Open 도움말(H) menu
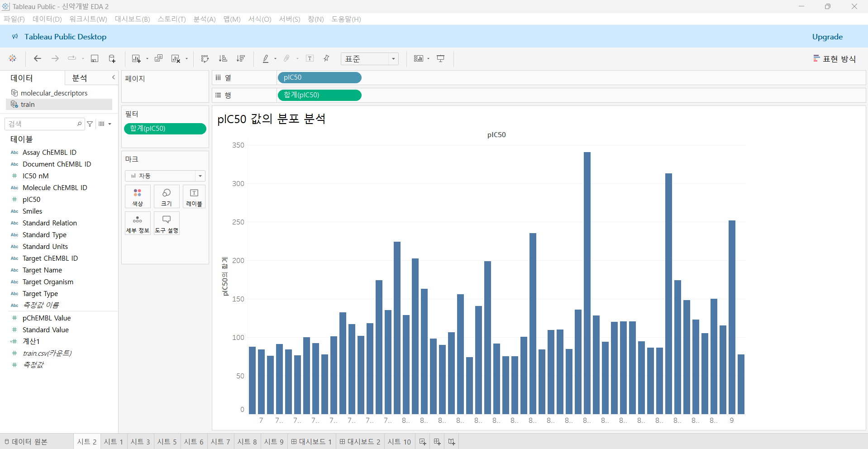The height and width of the screenshot is (449, 868). (346, 19)
